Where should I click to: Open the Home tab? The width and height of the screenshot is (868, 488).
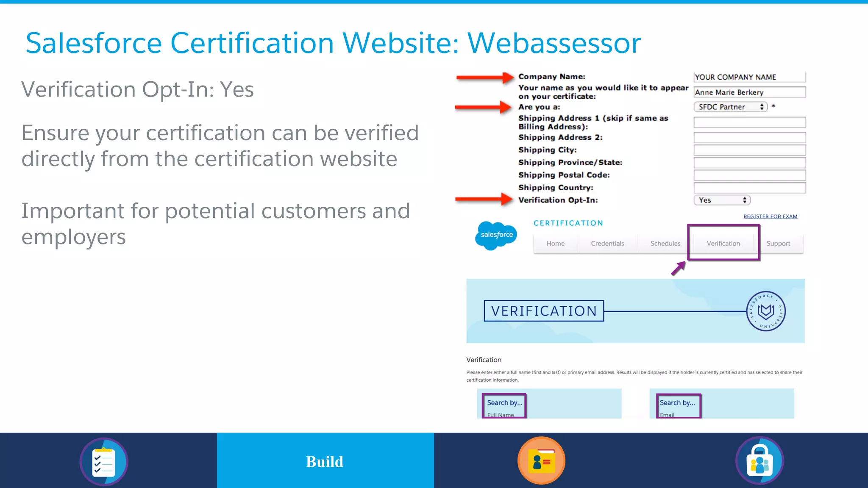pyautogui.click(x=555, y=244)
